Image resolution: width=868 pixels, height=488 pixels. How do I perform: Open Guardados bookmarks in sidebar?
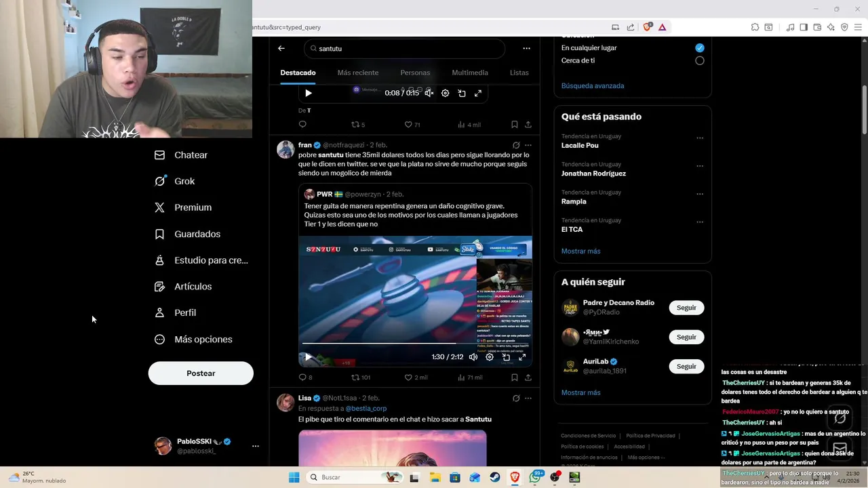pos(187,234)
